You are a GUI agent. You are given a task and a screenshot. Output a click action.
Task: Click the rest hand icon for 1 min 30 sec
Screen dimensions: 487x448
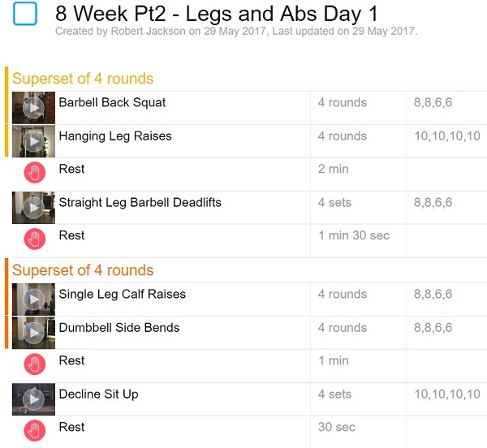(33, 239)
